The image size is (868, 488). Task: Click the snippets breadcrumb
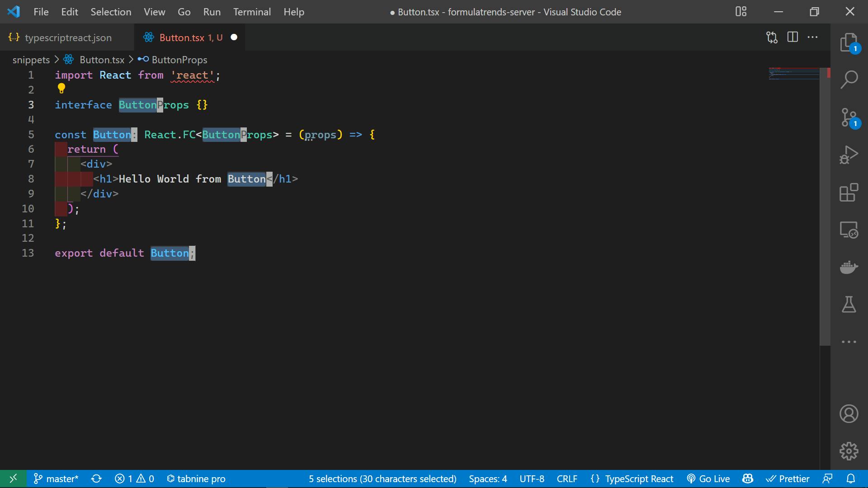pyautogui.click(x=31, y=60)
